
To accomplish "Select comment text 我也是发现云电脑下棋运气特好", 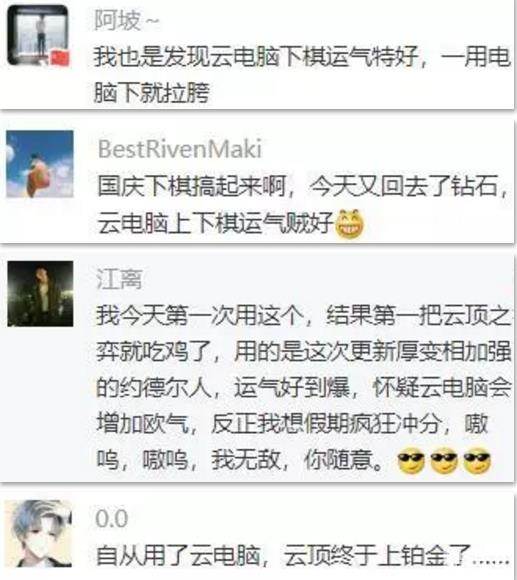I will click(256, 57).
